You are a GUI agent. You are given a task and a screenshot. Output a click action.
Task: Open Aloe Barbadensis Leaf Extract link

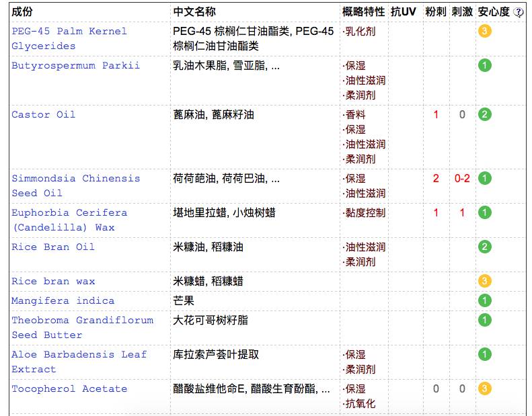click(x=79, y=362)
